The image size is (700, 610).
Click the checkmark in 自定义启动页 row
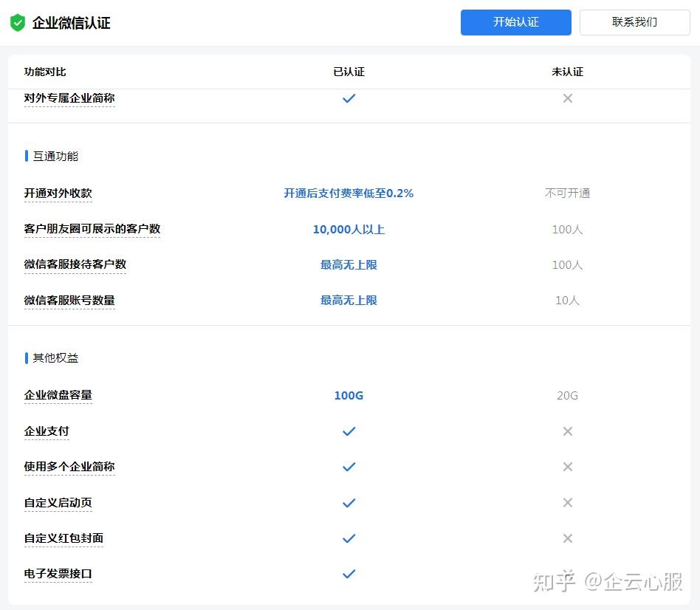(x=349, y=503)
